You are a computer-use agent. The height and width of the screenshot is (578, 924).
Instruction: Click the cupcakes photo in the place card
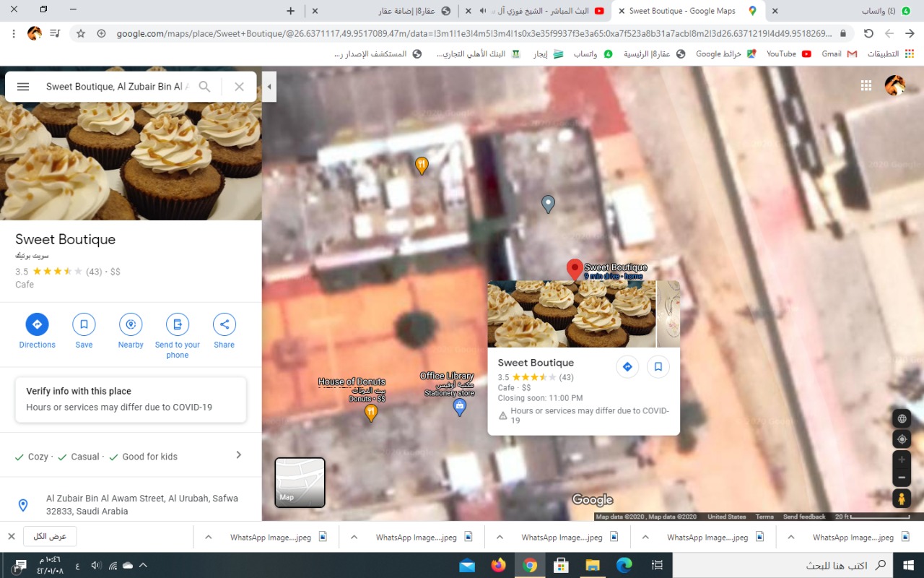click(571, 314)
